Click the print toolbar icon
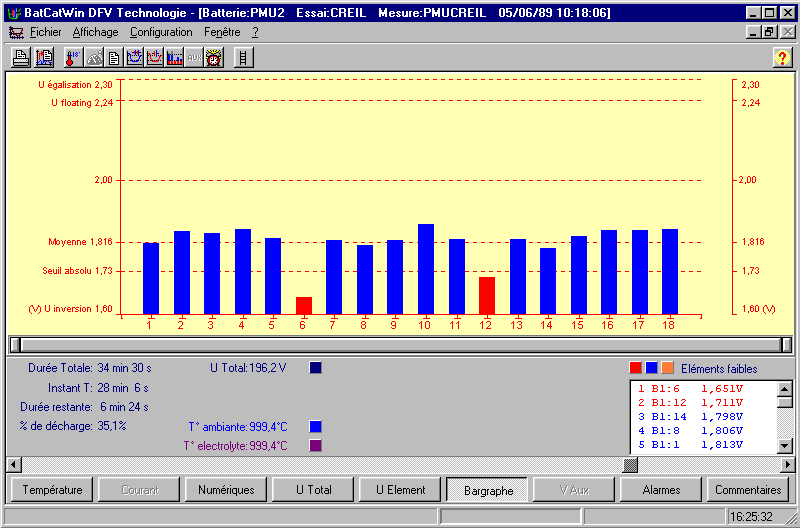Viewport: 800px width, 528px height. [x=21, y=58]
